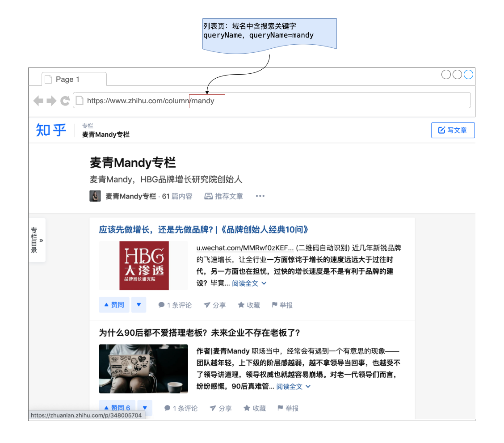Screen dimensions: 504x443
Task: Upvote the second article 赞同 6
Action: (x=117, y=408)
